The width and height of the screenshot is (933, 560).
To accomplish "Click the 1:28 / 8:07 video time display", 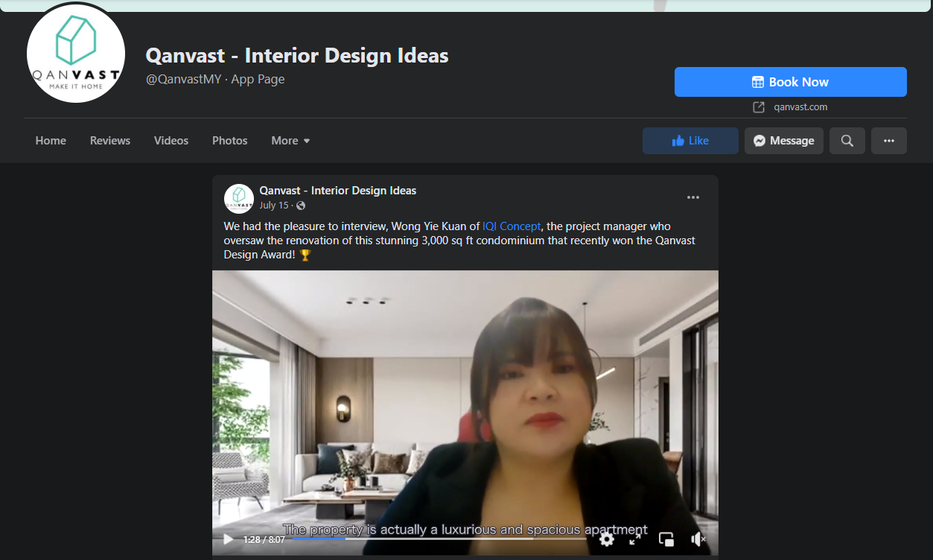I will point(264,539).
